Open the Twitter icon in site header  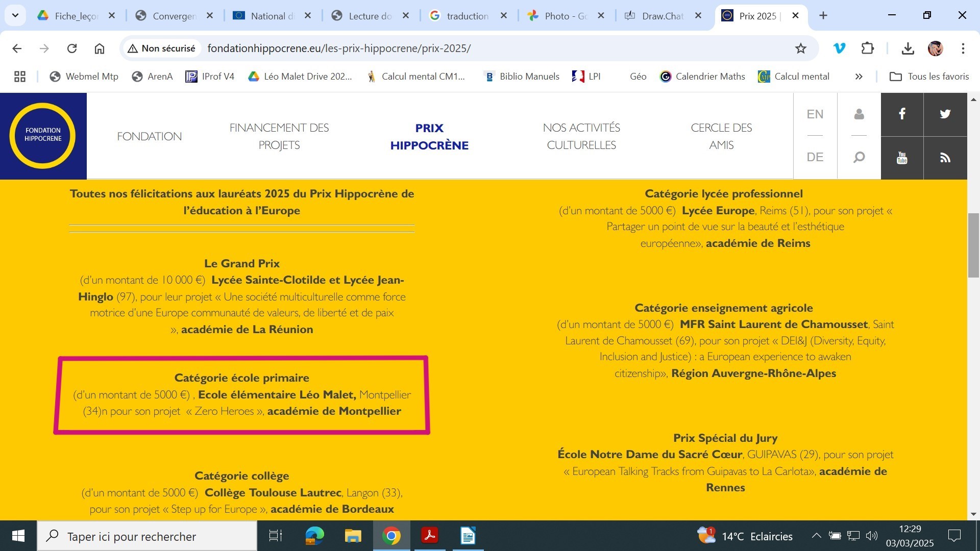(x=945, y=114)
